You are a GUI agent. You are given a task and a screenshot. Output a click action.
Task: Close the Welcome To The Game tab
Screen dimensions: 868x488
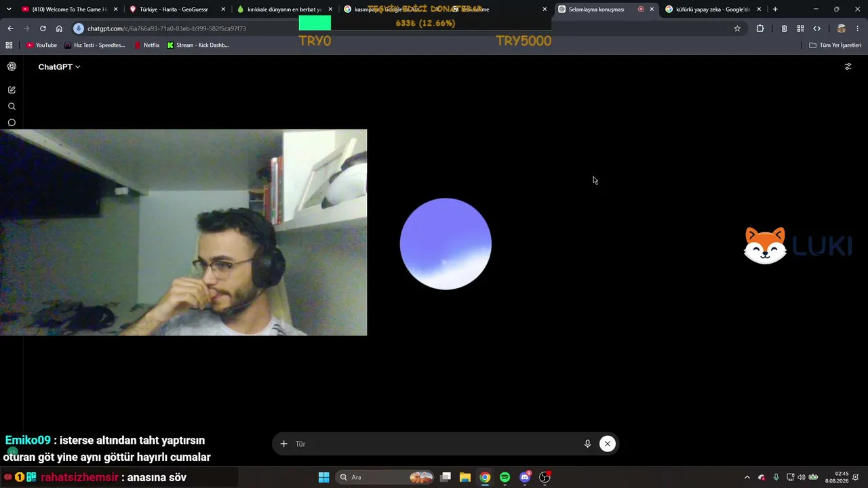[116, 9]
